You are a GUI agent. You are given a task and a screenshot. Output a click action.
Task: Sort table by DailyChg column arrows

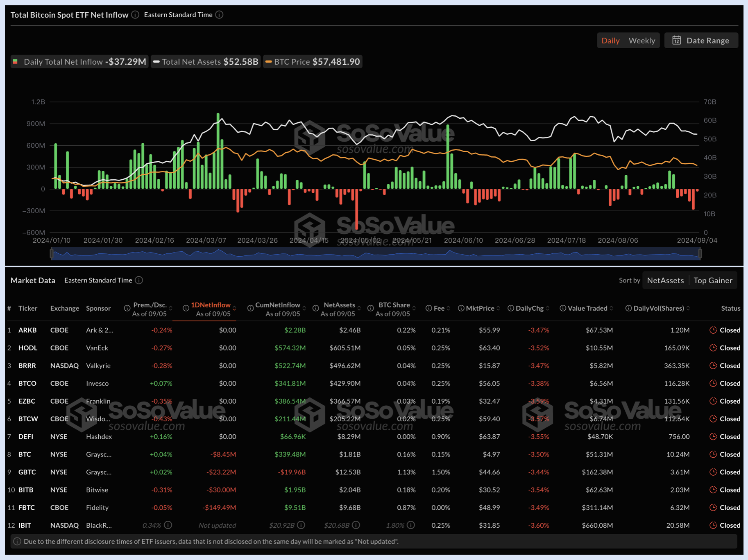(548, 308)
